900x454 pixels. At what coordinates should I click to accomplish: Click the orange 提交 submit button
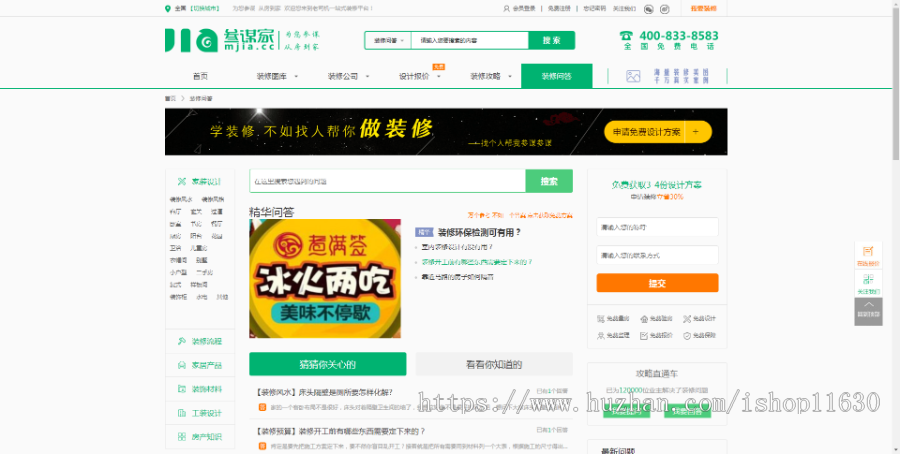[657, 283]
